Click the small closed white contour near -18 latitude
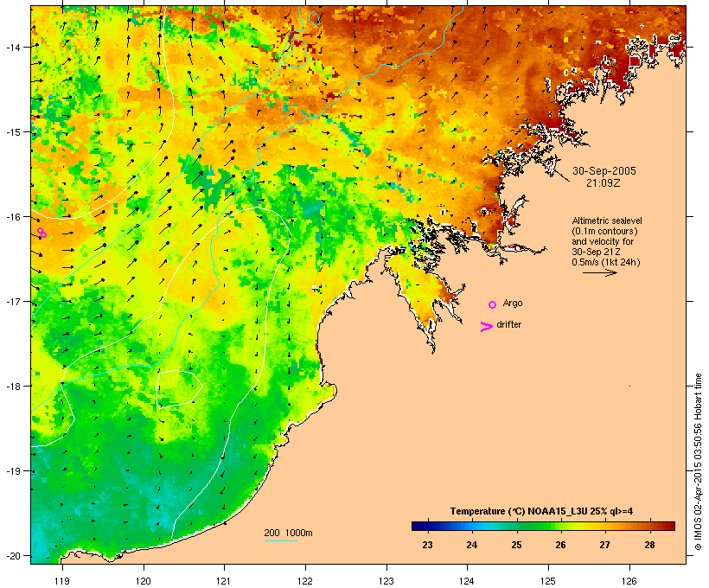The width and height of the screenshot is (709, 588). pyautogui.click(x=179, y=389)
